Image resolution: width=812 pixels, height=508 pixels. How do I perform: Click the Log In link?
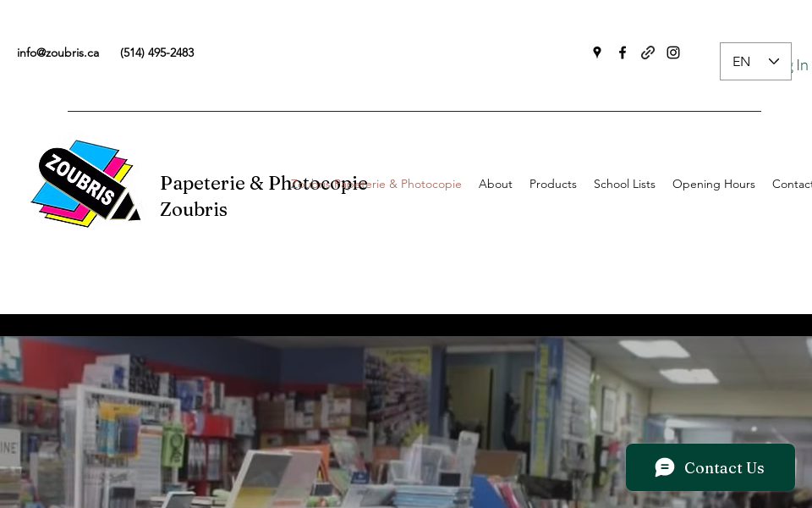pos(800,65)
